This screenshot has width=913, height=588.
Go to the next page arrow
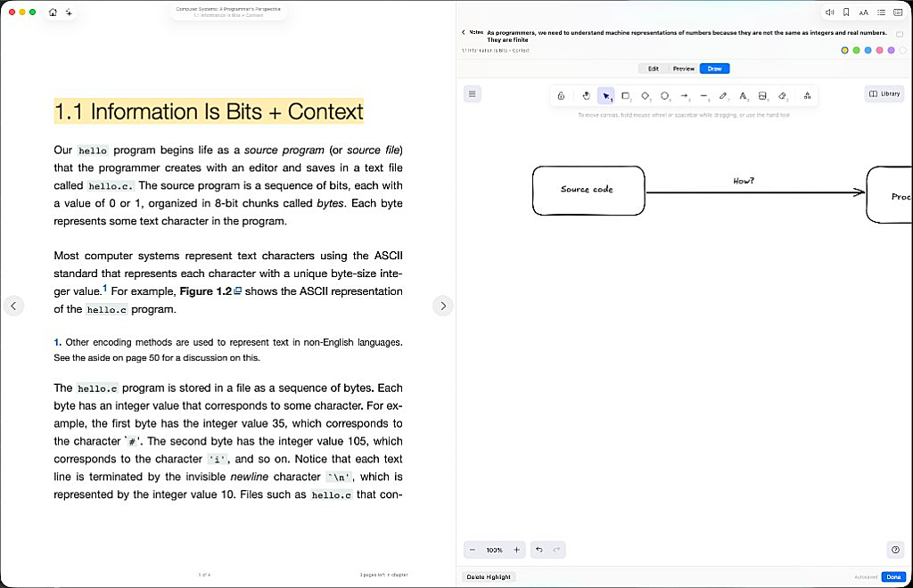click(443, 306)
